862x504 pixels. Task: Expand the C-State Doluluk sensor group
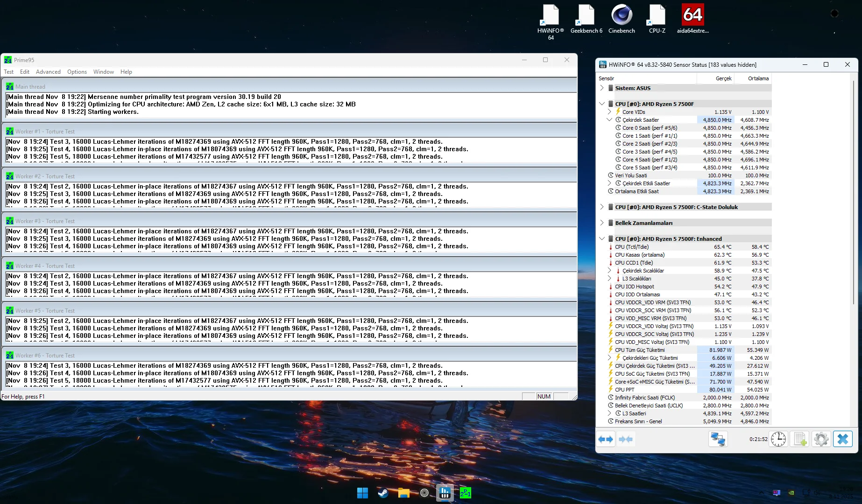[602, 207]
